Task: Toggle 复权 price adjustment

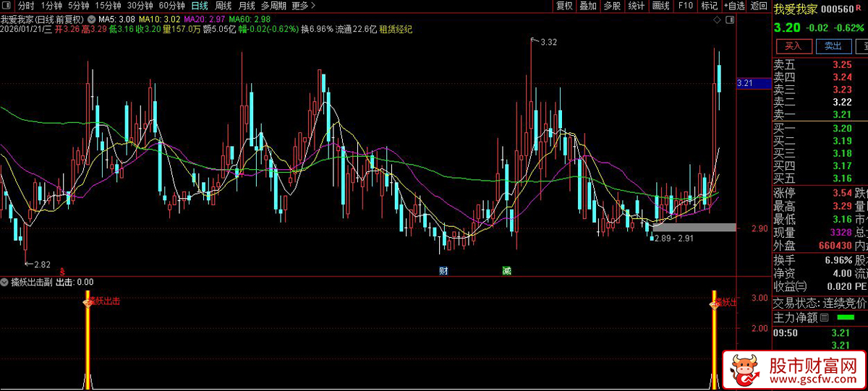Action: pos(564,6)
